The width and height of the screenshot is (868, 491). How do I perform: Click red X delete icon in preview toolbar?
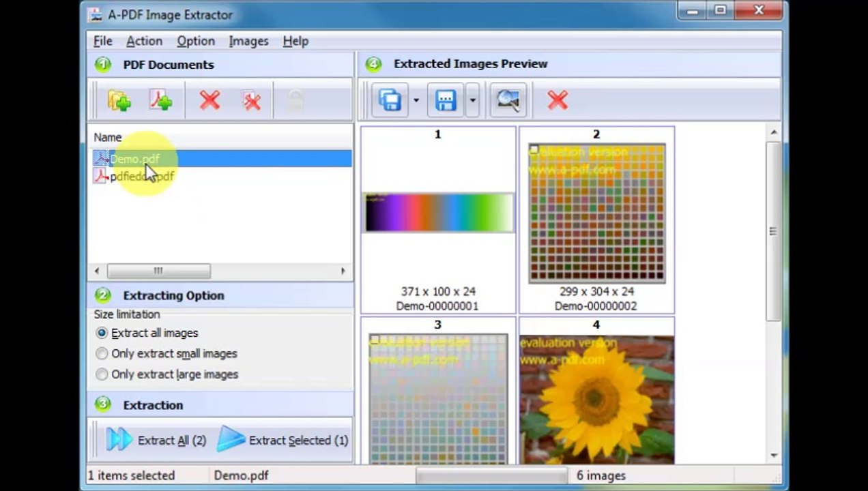[x=558, y=100]
